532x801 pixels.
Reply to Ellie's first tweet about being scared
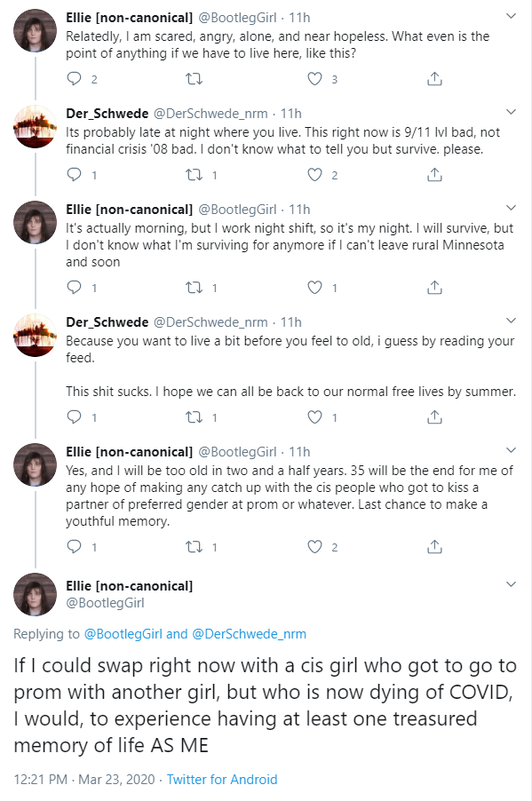75,79
